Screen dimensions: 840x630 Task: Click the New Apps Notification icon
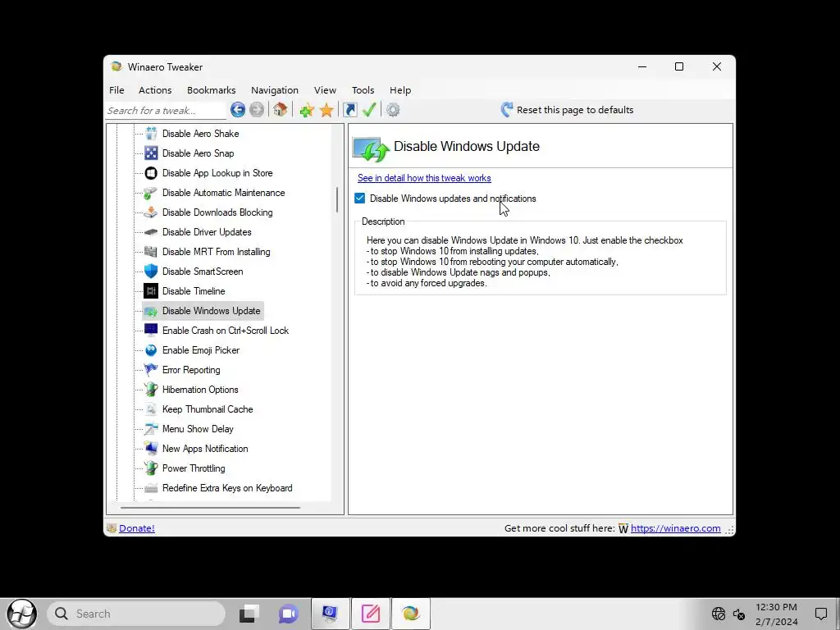pos(151,449)
